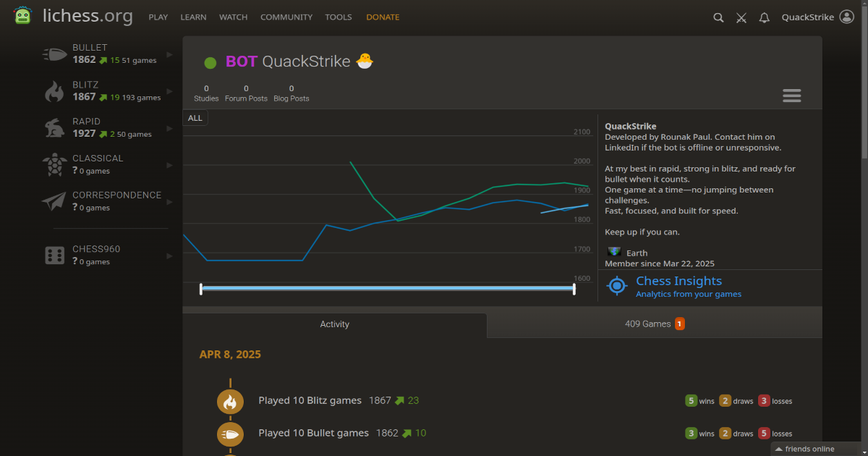Image resolution: width=868 pixels, height=456 pixels.
Task: Expand the Classical rating arrow
Action: click(170, 165)
